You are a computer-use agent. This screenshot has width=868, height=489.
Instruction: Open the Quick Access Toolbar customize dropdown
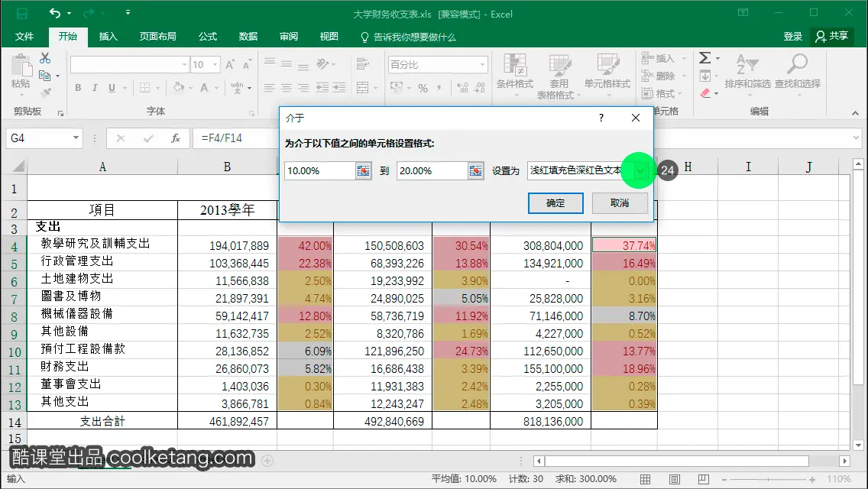pos(128,12)
